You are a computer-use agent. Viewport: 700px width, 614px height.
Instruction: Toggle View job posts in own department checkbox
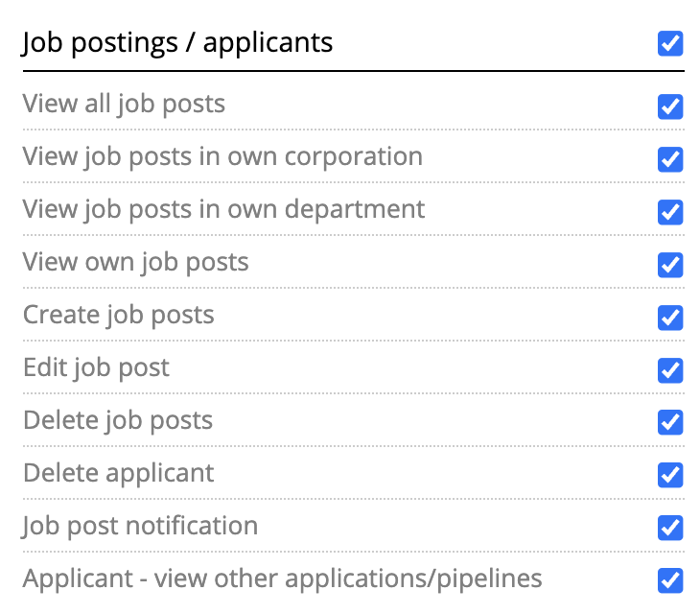[x=670, y=212]
